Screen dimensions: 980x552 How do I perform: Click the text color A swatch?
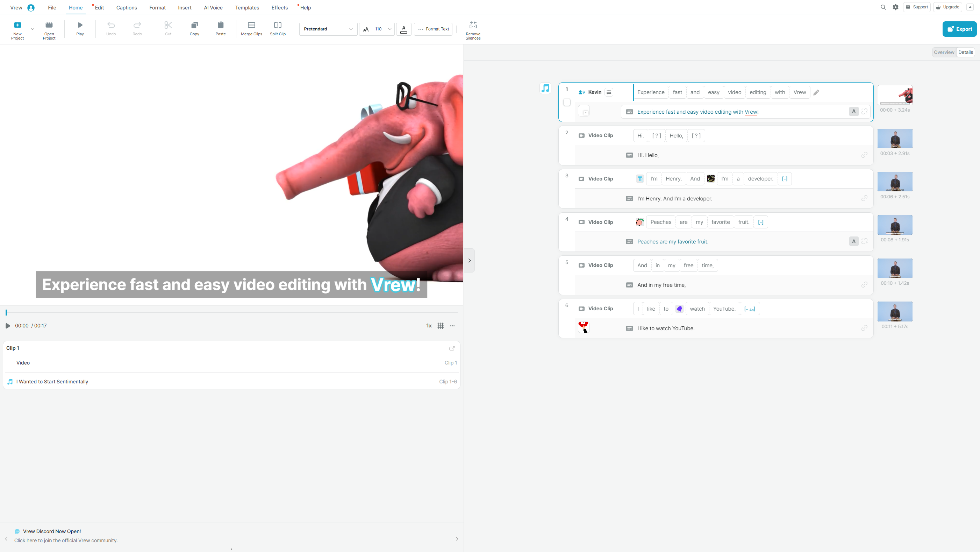[x=403, y=29]
